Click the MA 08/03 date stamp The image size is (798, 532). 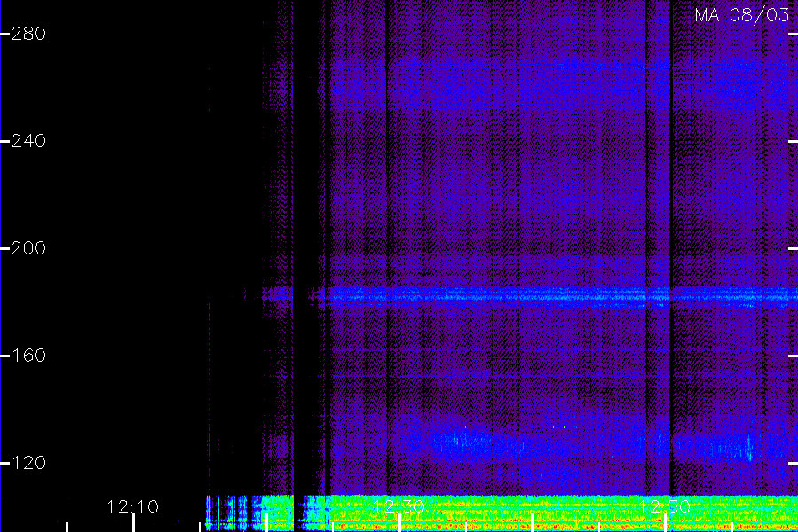coord(742,15)
